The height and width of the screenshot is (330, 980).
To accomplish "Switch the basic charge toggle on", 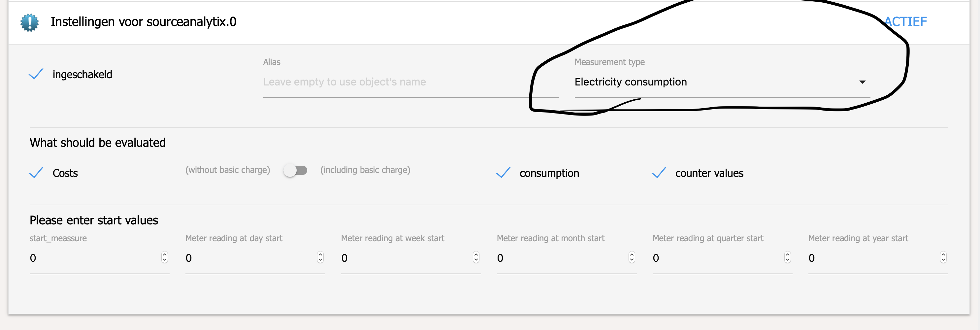I will (296, 170).
